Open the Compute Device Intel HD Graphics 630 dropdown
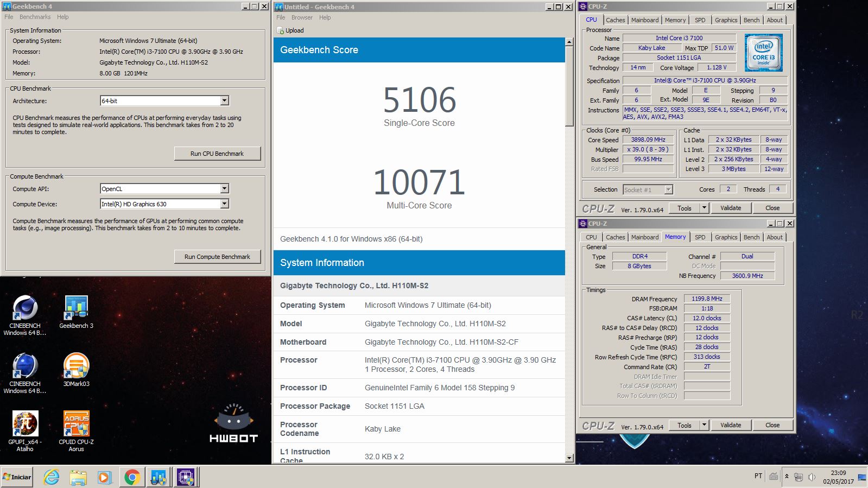Image resolution: width=868 pixels, height=488 pixels. [224, 204]
